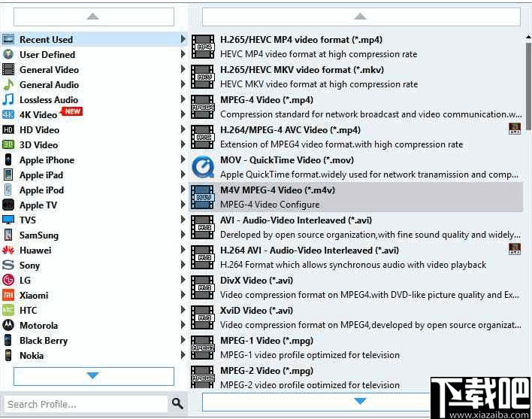Expand the 4K Video submenu arrow
The image size is (532, 419).
click(183, 114)
